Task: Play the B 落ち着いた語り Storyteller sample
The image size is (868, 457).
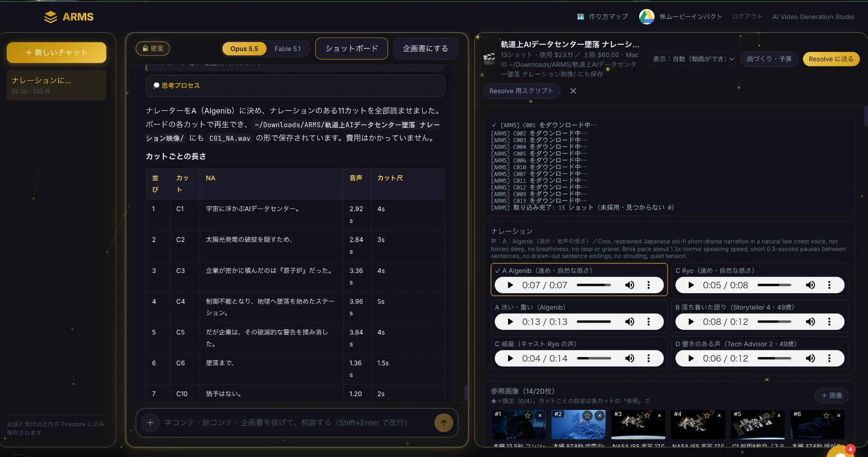Action: 691,322
